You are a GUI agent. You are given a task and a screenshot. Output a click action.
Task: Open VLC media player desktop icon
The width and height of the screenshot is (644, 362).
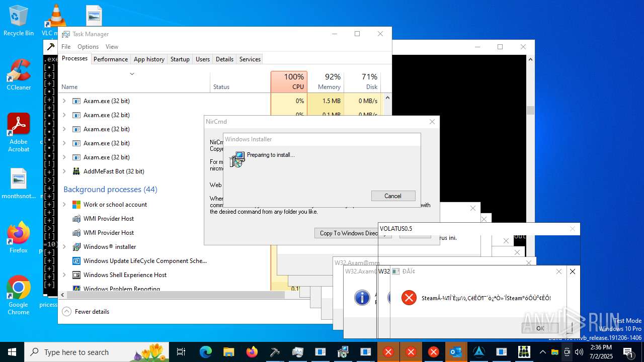[x=55, y=21]
